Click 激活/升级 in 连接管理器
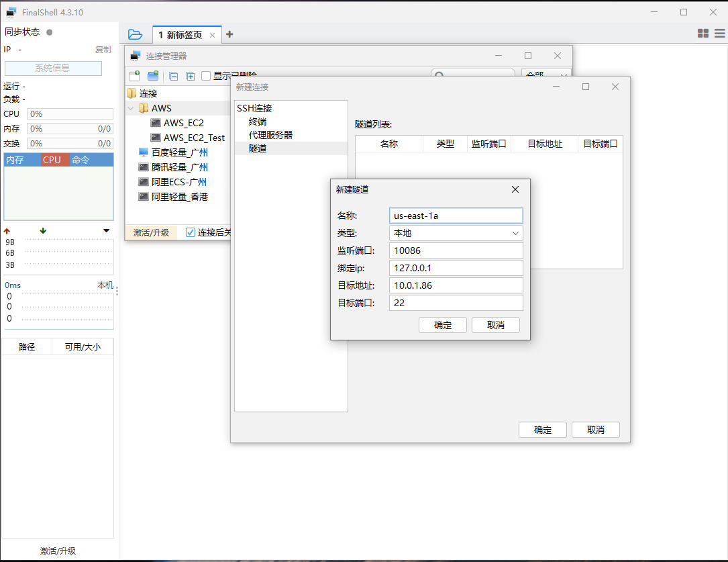Screen dimensions: 728x562 pos(151,232)
